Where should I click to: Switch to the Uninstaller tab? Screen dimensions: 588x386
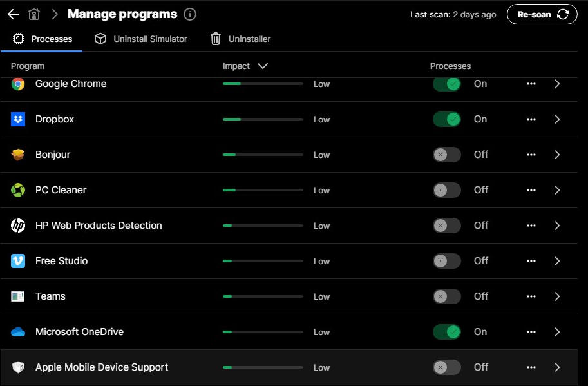click(x=241, y=39)
